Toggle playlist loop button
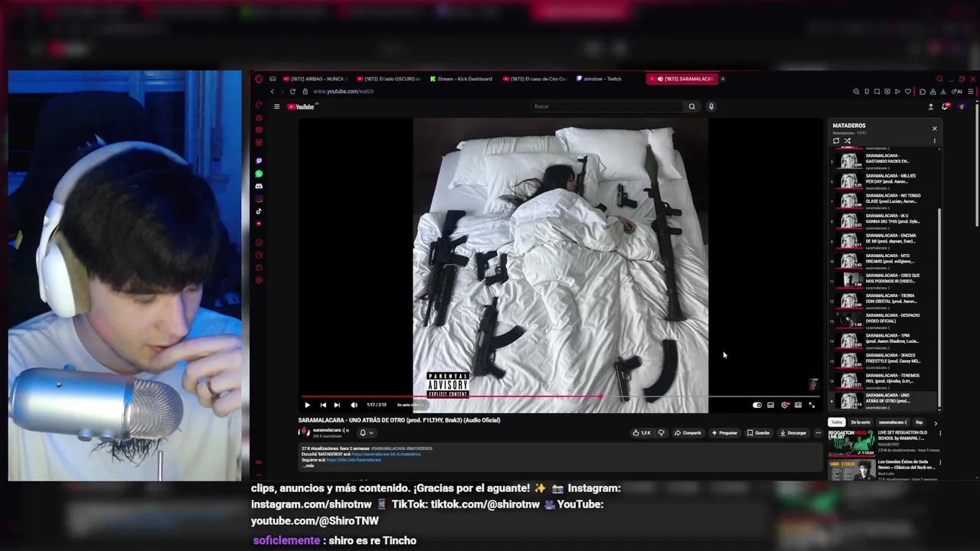Viewport: 980px width, 551px height. pos(836,141)
